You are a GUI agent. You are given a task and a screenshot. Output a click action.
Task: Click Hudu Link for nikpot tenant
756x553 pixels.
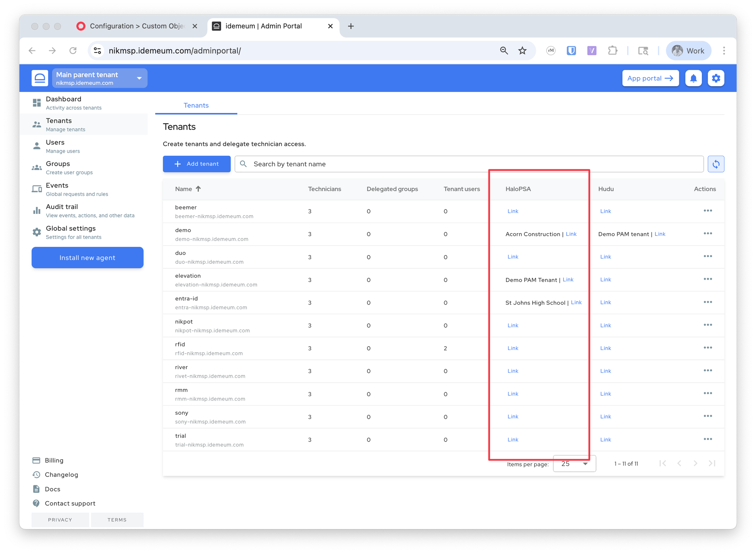605,325
